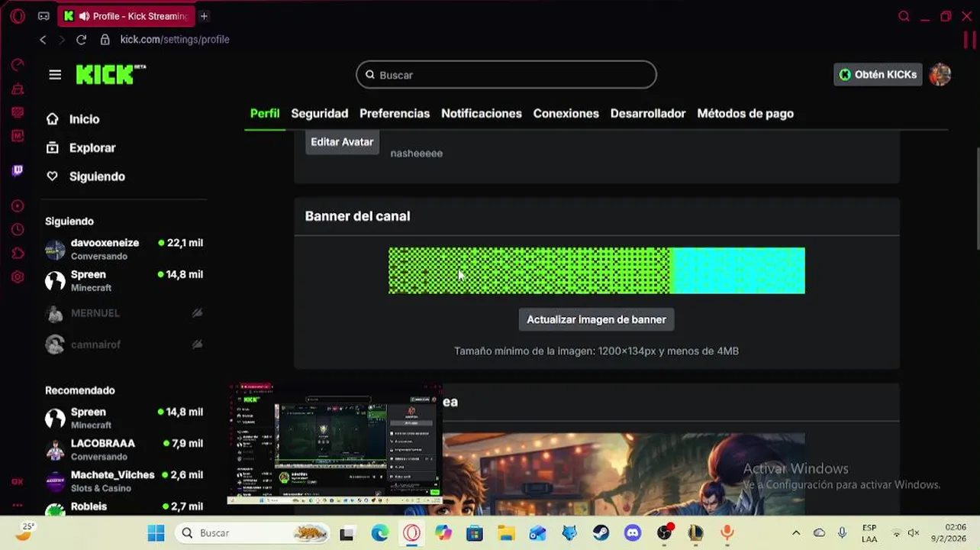This screenshot has height=550, width=980.
Task: Click the Windows taskbar Buscar search box
Action: pos(254,533)
